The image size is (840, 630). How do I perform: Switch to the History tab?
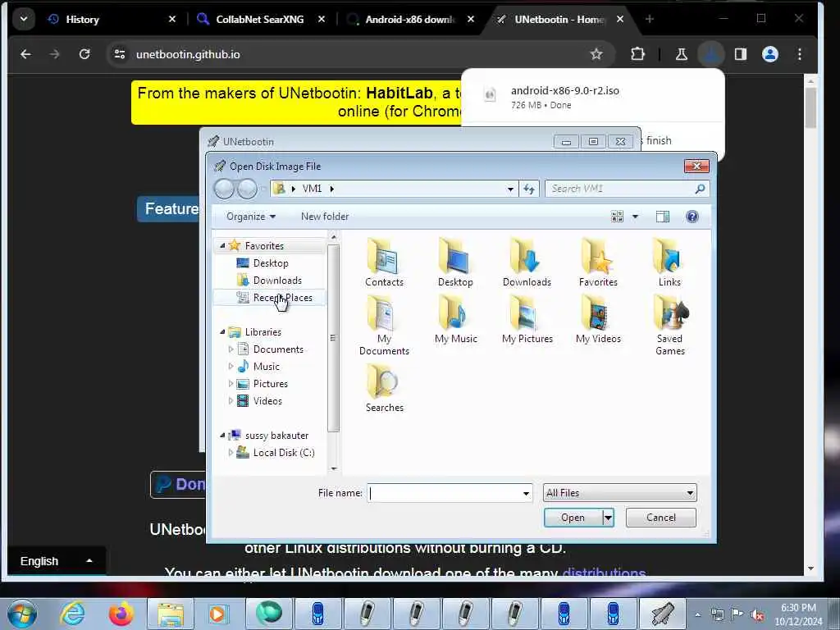click(x=112, y=20)
